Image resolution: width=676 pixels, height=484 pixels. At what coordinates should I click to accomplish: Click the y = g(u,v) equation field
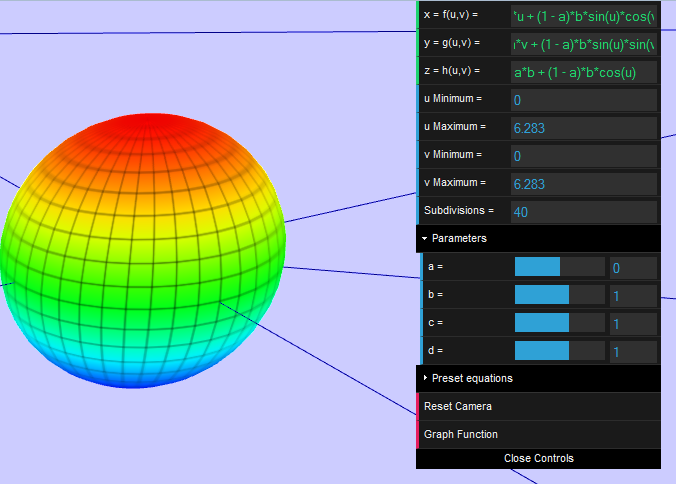[x=582, y=44]
